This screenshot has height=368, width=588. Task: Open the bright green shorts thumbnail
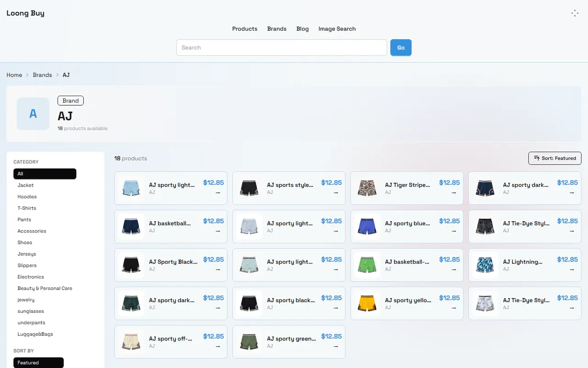click(x=367, y=265)
